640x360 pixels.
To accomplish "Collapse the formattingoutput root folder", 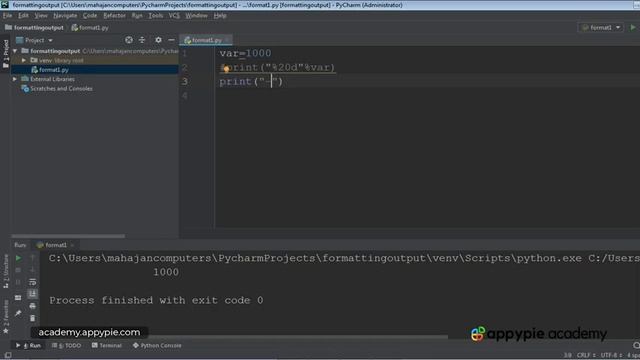I will (15, 51).
